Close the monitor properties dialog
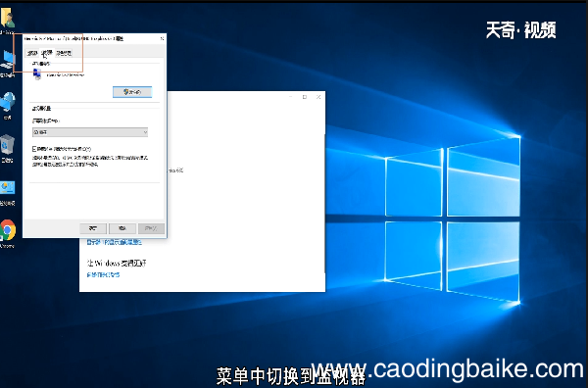The image size is (588, 388). (x=162, y=38)
